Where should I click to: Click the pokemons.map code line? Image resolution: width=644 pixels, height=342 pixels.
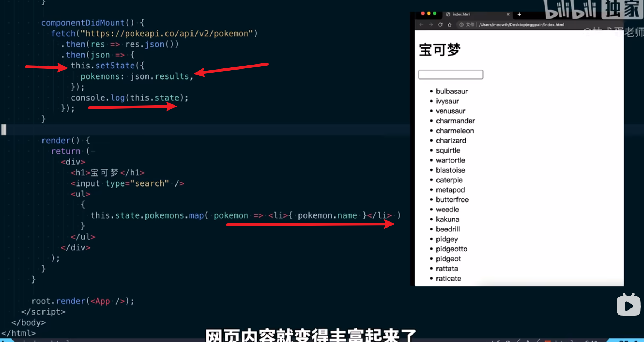pyautogui.click(x=245, y=215)
